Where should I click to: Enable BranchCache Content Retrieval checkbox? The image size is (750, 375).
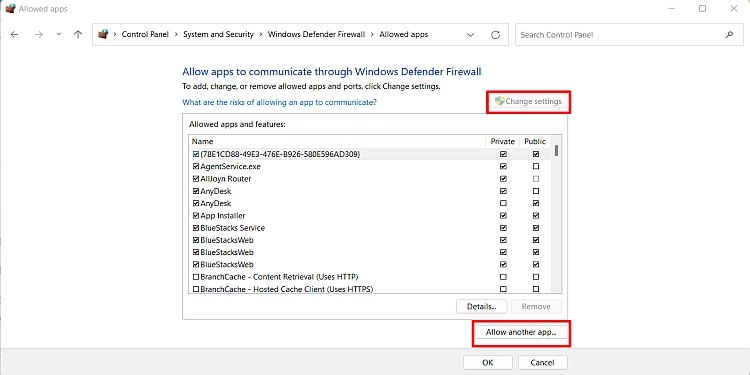[x=196, y=277]
